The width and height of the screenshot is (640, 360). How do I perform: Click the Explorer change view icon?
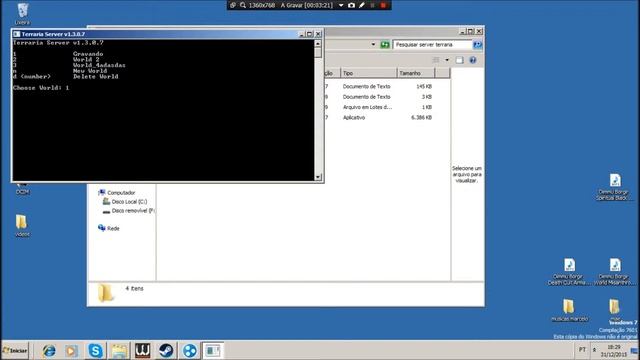click(x=436, y=60)
